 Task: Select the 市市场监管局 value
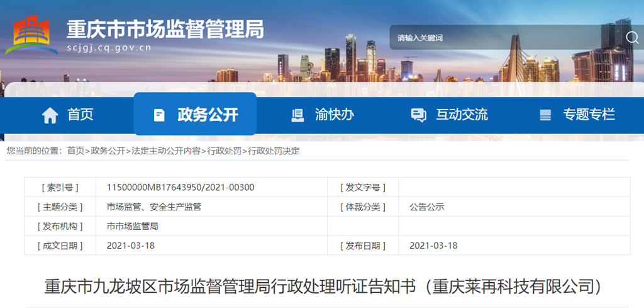132,226
